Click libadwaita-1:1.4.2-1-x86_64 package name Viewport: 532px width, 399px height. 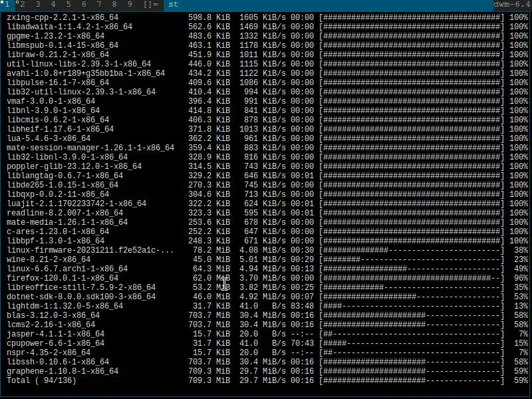click(x=70, y=27)
